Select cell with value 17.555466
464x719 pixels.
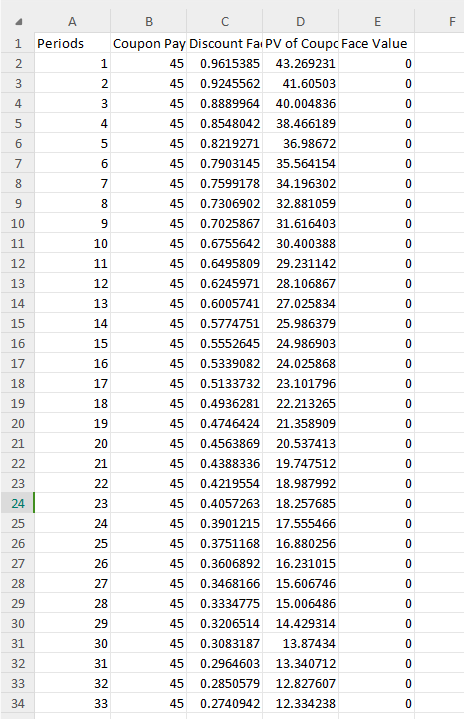pos(300,523)
